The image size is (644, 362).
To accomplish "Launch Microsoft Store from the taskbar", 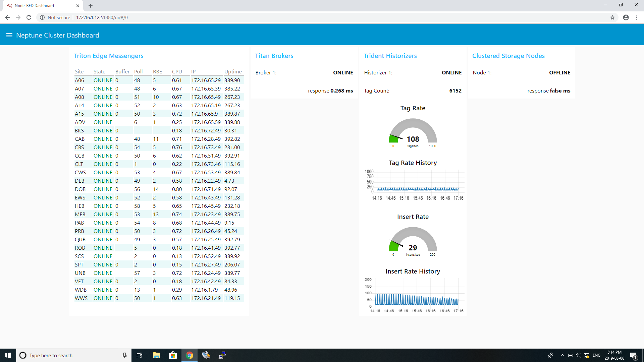I will [x=173, y=355].
